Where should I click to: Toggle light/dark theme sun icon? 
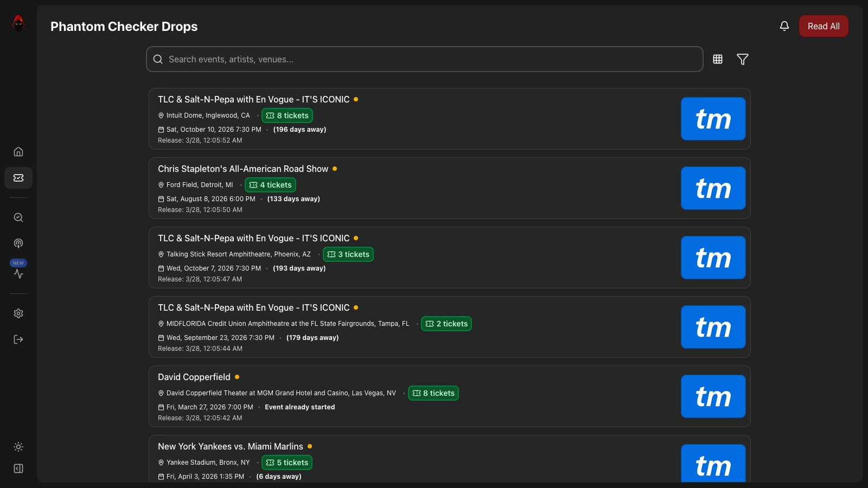coord(18,447)
